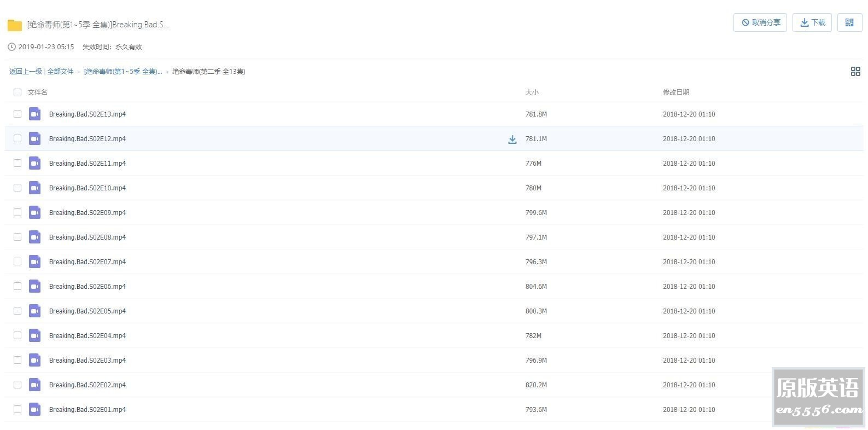Check the box for Breaking.Bad.S02E08.mp4
The width and height of the screenshot is (868, 430).
click(18, 237)
